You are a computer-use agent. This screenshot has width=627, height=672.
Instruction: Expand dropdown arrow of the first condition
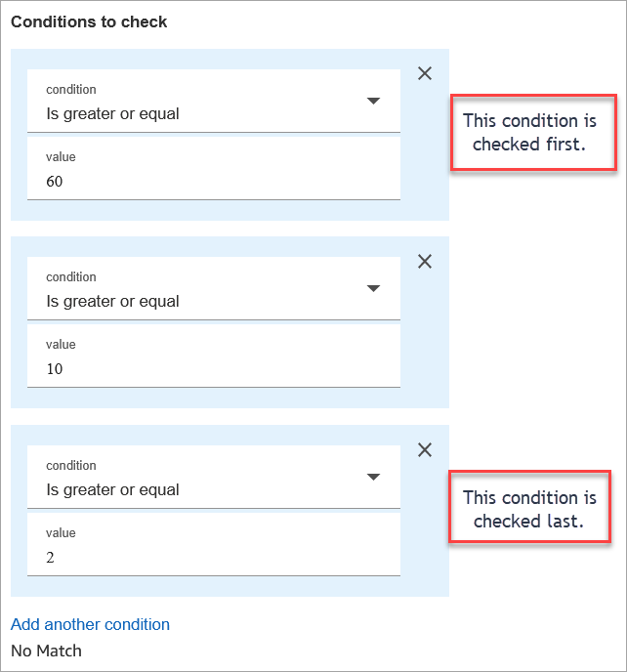coord(373,101)
